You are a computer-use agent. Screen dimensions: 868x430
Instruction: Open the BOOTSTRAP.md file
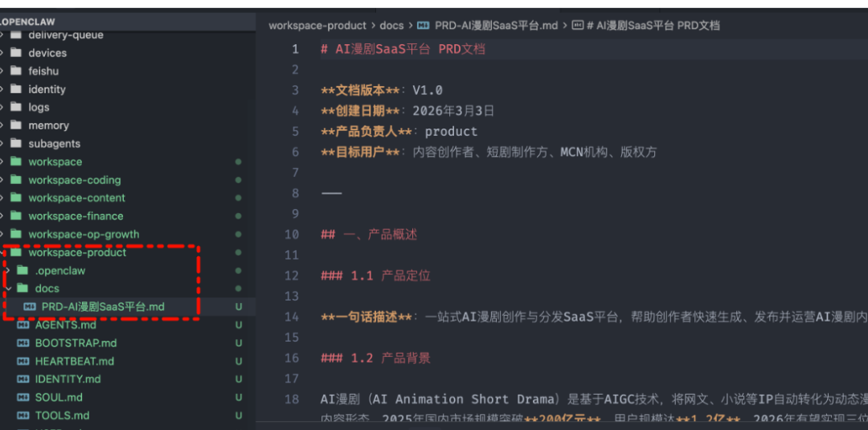pyautogui.click(x=76, y=343)
